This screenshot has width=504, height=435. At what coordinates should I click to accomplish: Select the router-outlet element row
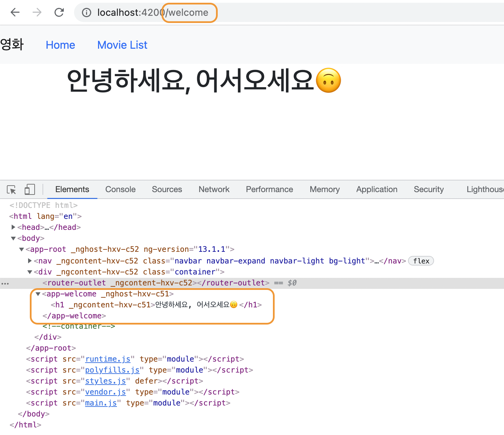[252, 283]
